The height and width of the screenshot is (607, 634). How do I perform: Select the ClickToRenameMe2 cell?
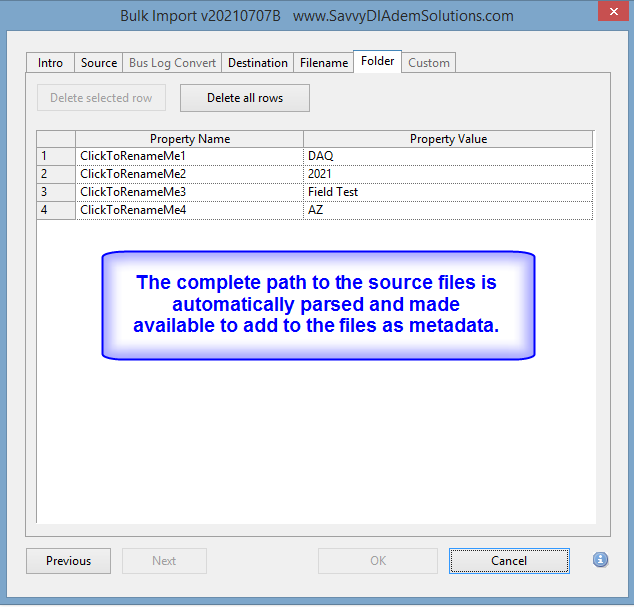tap(190, 174)
